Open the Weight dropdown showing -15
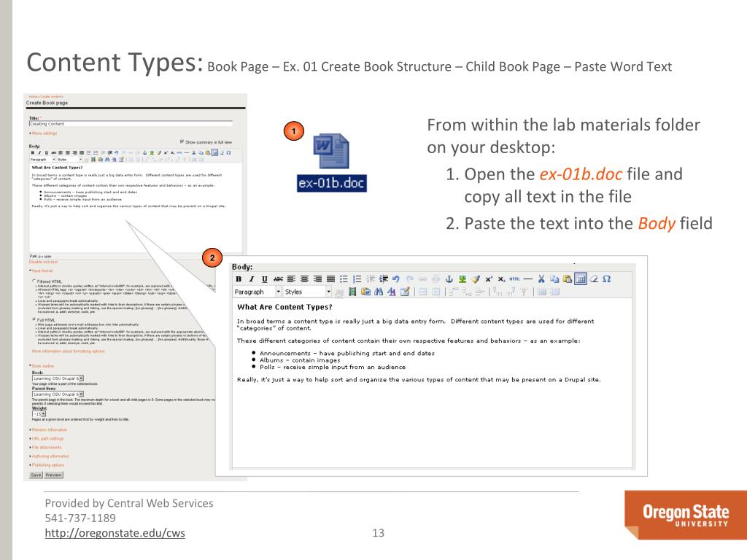 (39, 414)
